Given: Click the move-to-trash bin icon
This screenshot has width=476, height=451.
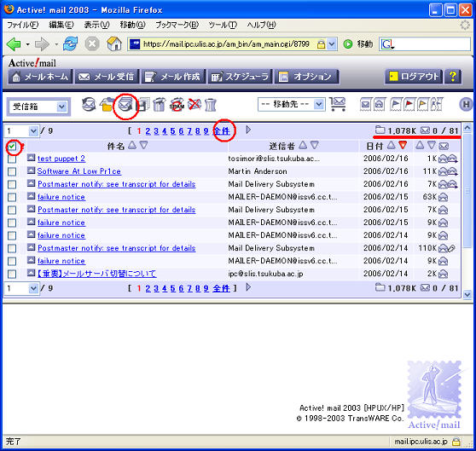Looking at the screenshot, I should [x=160, y=105].
